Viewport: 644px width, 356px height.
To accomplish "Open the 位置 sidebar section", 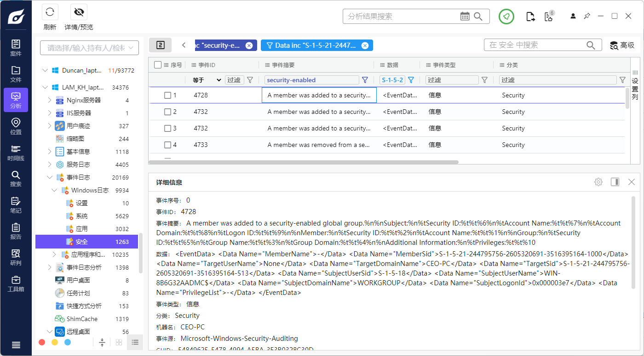I will (16, 126).
